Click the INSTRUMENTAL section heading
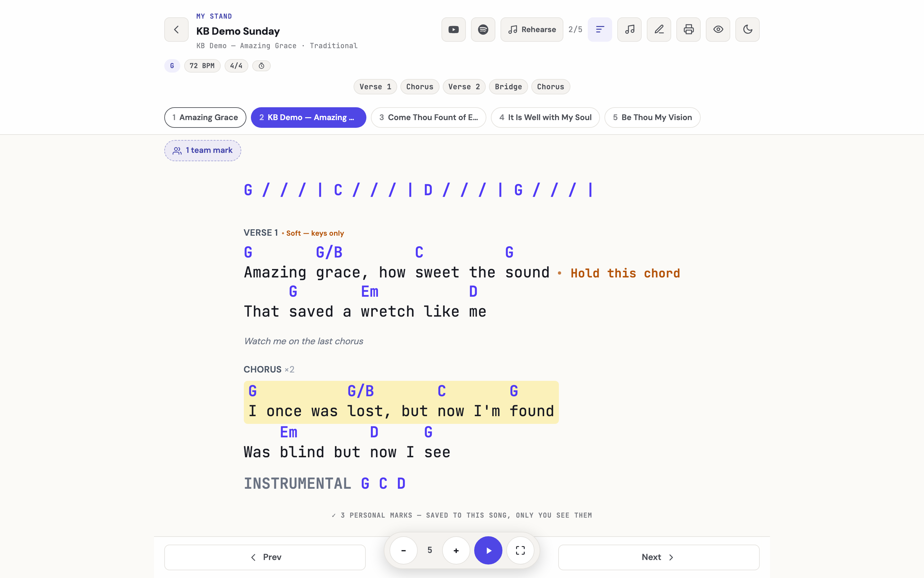 click(x=297, y=484)
